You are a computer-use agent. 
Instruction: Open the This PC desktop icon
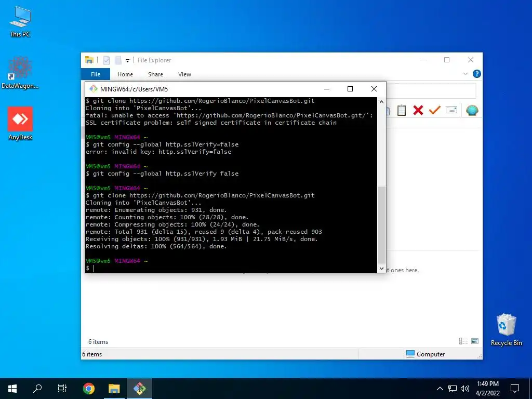click(20, 22)
